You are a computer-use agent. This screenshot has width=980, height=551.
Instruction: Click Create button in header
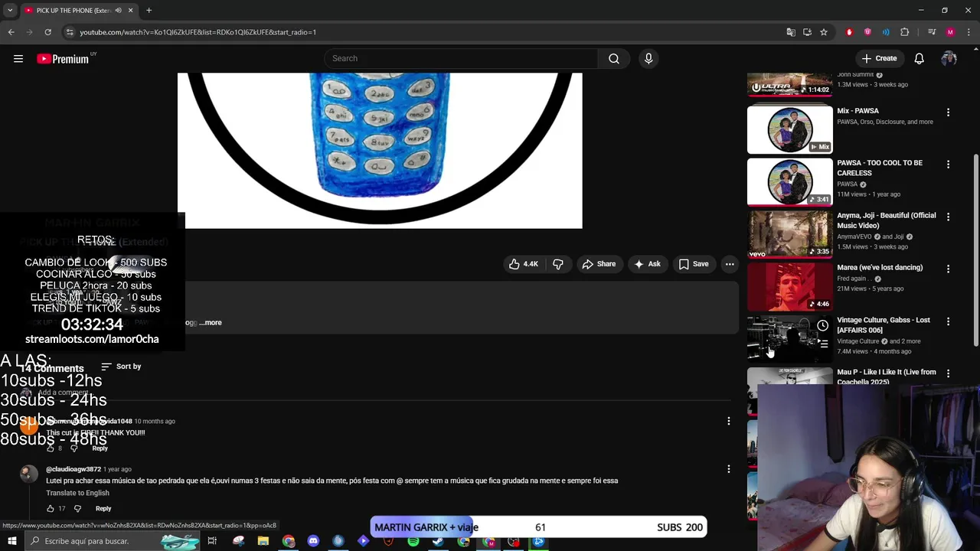tap(879, 59)
